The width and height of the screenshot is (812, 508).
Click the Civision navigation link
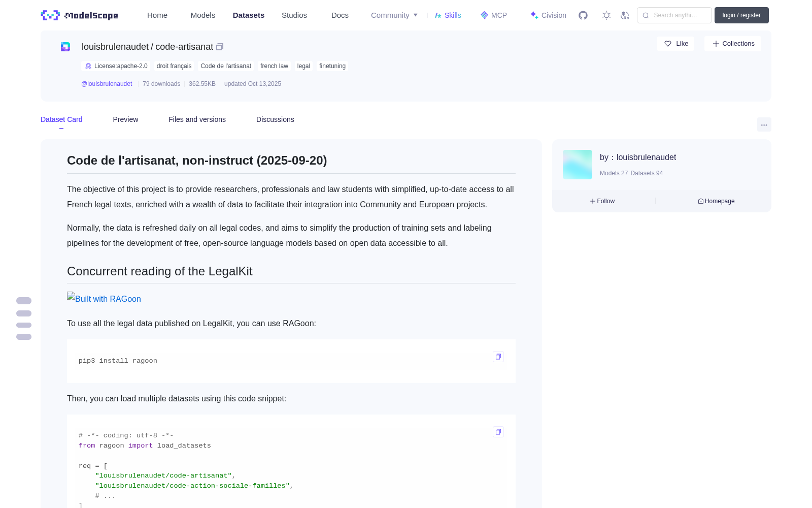coord(548,15)
